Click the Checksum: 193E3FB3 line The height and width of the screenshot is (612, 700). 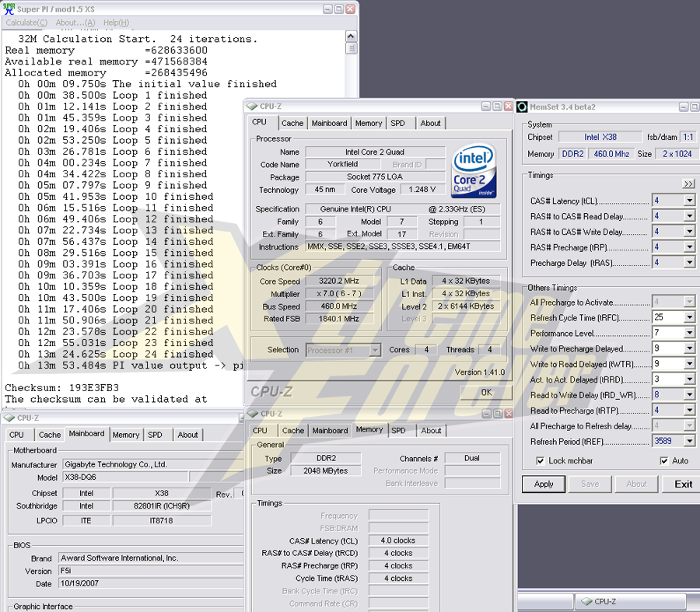coord(61,387)
